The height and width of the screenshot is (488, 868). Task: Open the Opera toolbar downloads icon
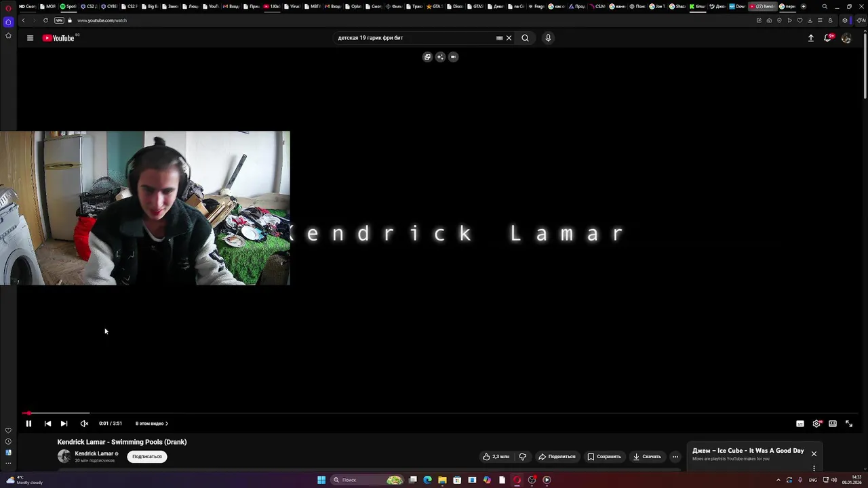810,20
